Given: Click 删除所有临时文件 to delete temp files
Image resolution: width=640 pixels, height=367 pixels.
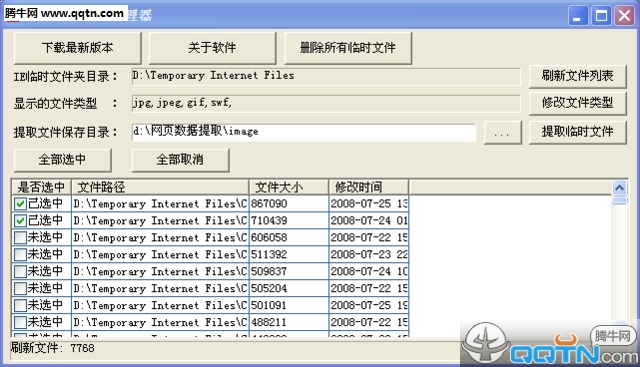Looking at the screenshot, I should point(348,48).
